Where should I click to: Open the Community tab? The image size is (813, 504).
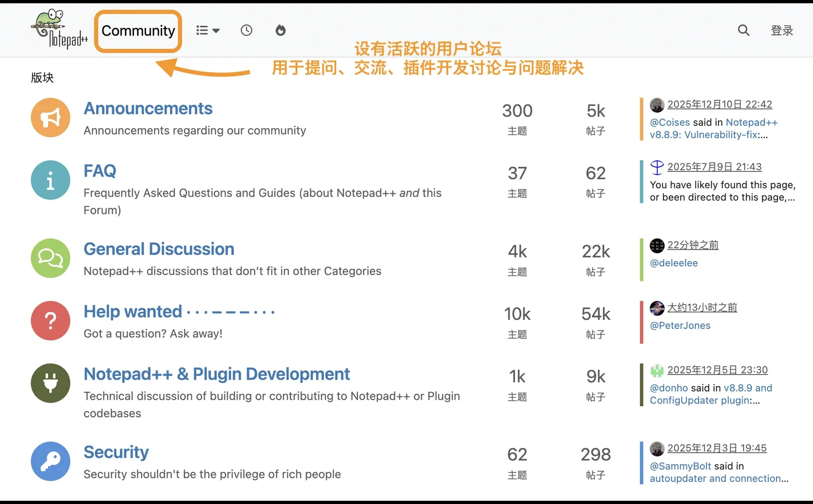click(138, 31)
